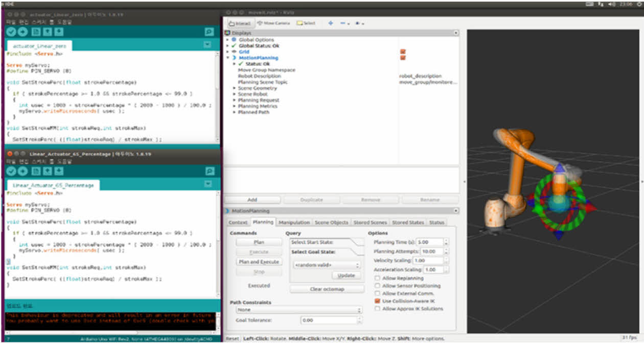Switch to the Scene Objects tab
The height and width of the screenshot is (343, 644).
click(332, 223)
